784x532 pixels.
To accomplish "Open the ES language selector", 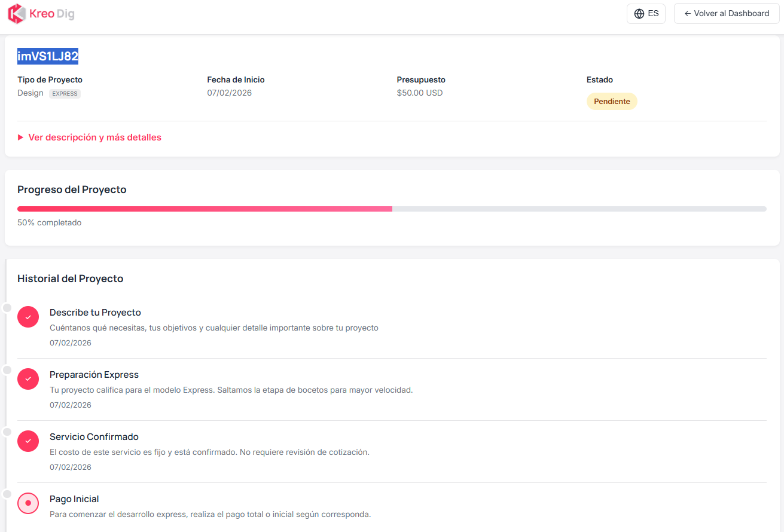I will 646,14.
